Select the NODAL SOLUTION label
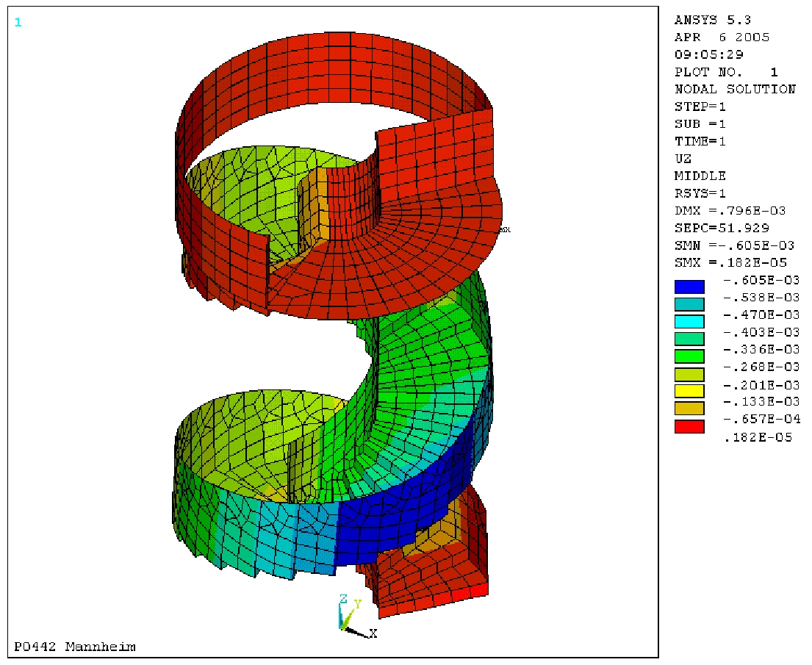The width and height of the screenshot is (812, 665). click(735, 89)
